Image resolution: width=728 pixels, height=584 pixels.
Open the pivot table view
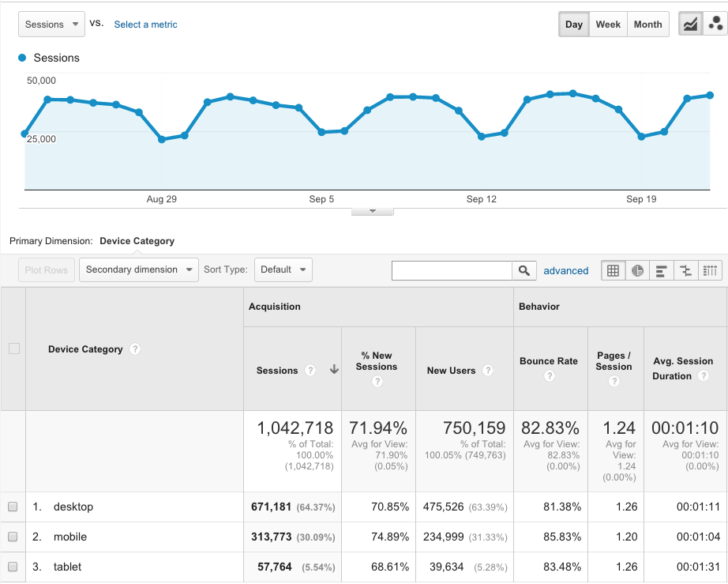(x=710, y=270)
